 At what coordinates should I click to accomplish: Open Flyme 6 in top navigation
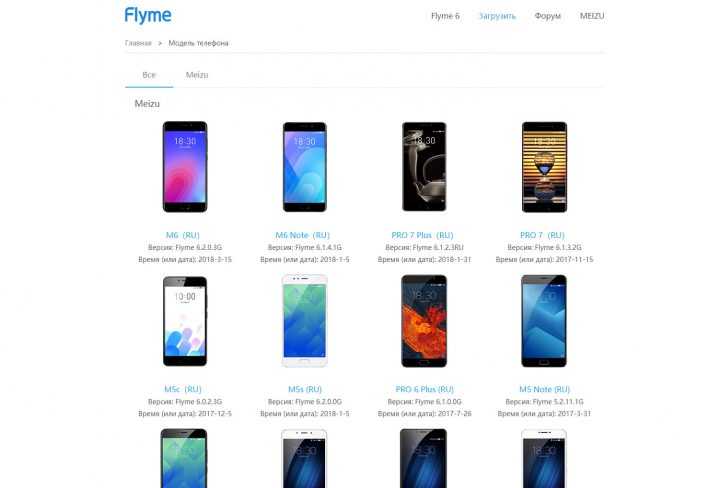(x=445, y=16)
